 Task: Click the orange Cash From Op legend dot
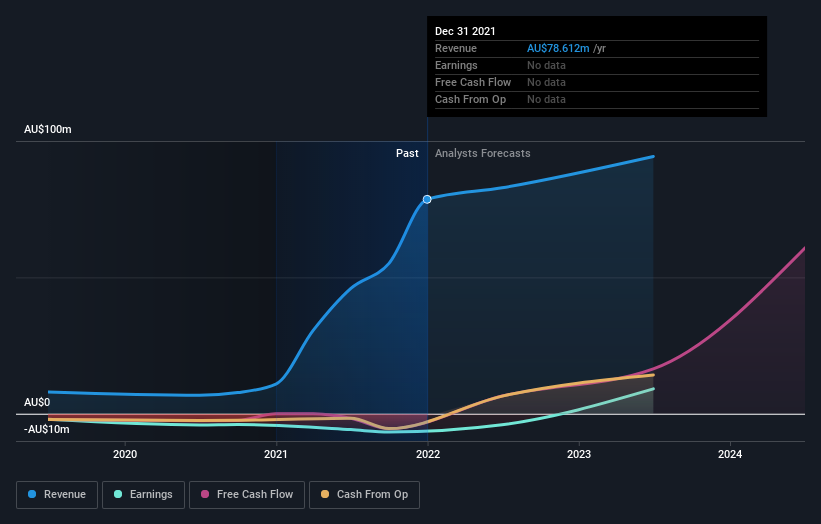325,494
